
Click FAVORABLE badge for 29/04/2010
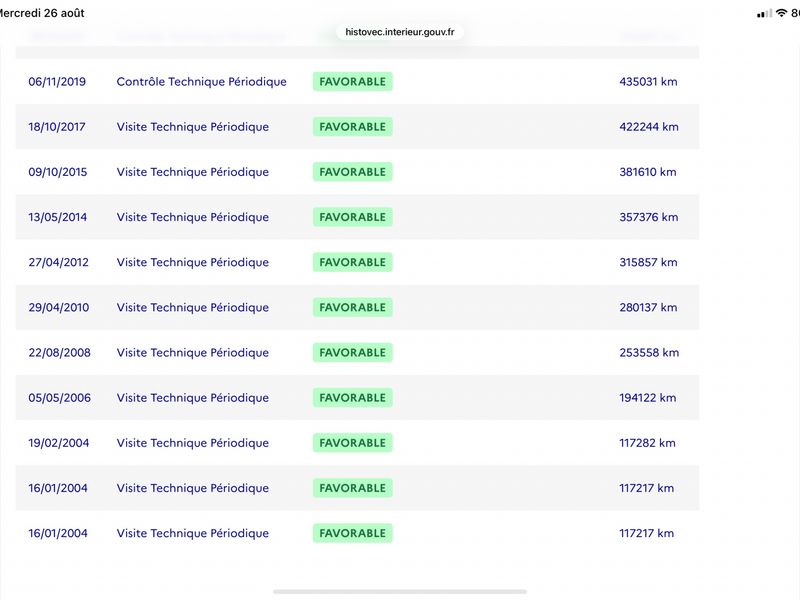[x=353, y=307]
